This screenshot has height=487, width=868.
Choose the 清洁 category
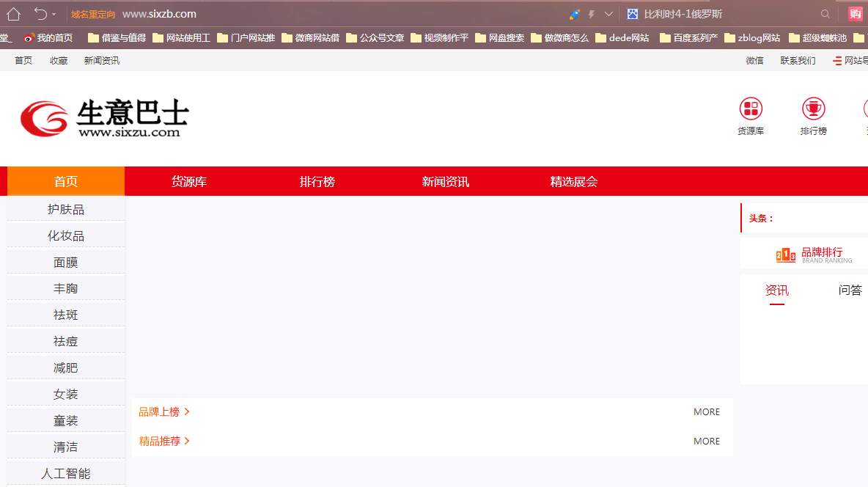[66, 447]
